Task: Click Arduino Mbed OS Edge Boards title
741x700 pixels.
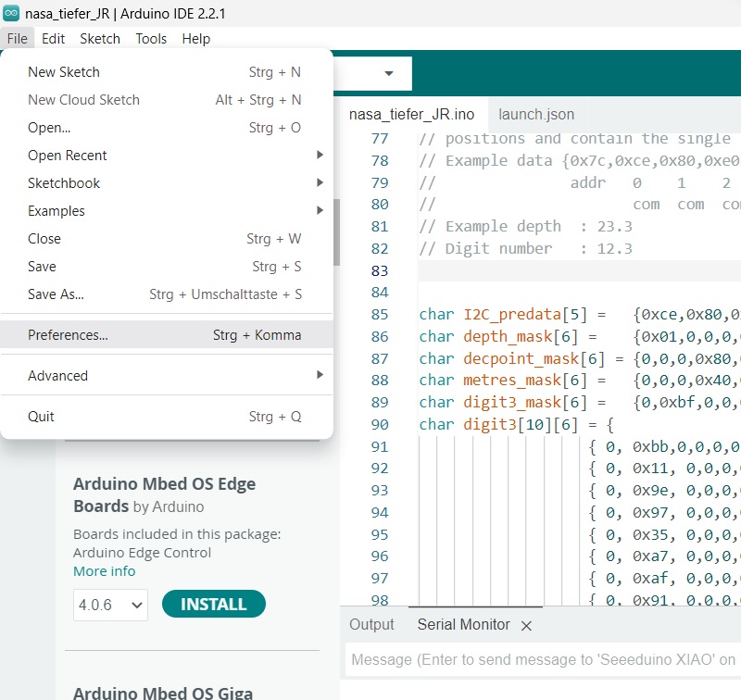Action: [x=165, y=495]
